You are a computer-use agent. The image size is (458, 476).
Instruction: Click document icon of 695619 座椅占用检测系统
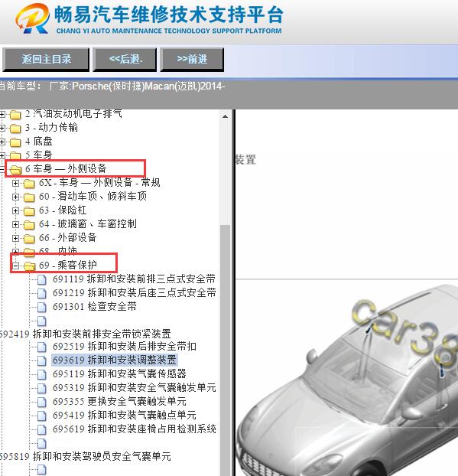click(x=42, y=429)
